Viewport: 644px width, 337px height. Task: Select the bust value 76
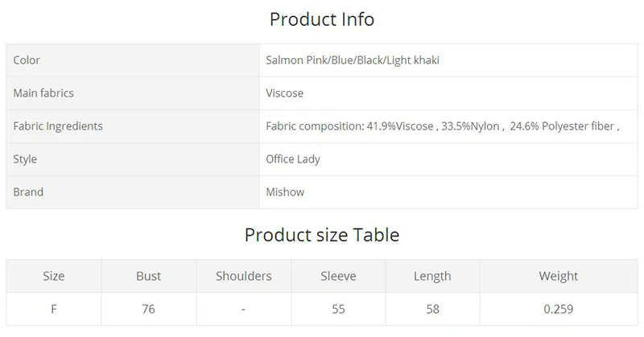pyautogui.click(x=149, y=309)
